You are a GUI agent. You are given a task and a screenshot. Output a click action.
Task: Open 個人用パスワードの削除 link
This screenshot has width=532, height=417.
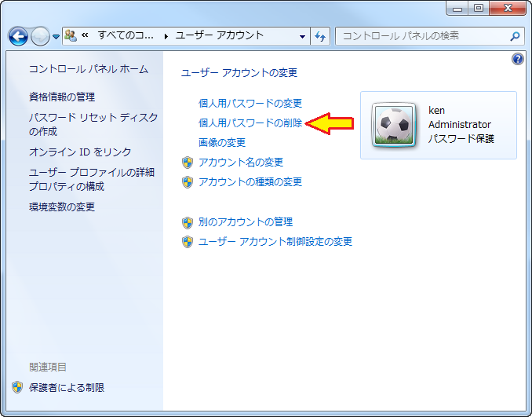[x=250, y=123]
